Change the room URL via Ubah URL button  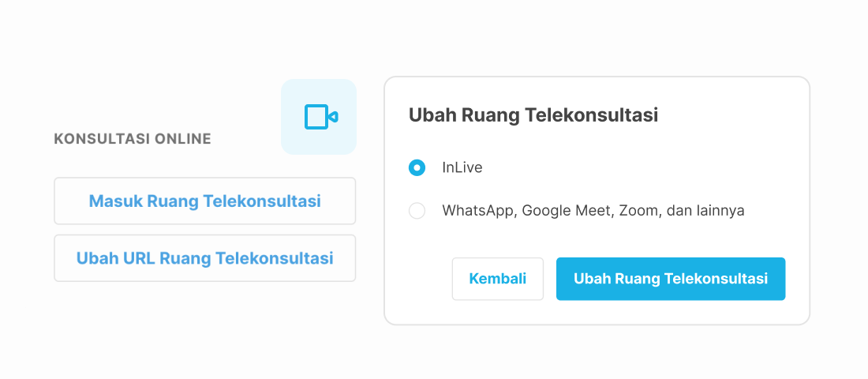205,258
